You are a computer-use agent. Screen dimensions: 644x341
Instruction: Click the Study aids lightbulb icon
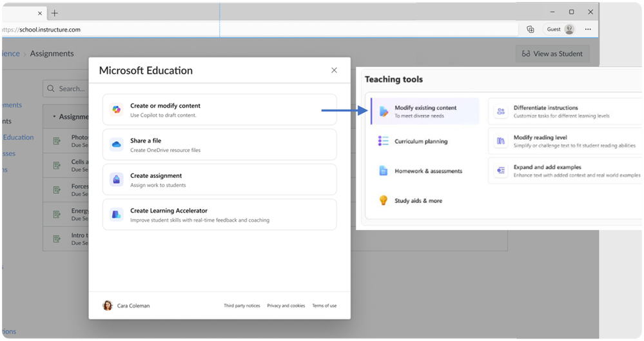pos(383,200)
